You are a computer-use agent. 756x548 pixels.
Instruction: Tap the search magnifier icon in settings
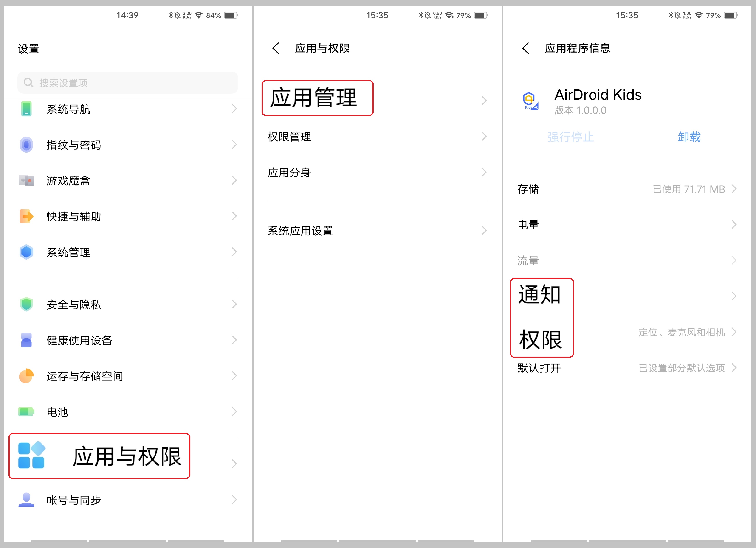tap(29, 83)
